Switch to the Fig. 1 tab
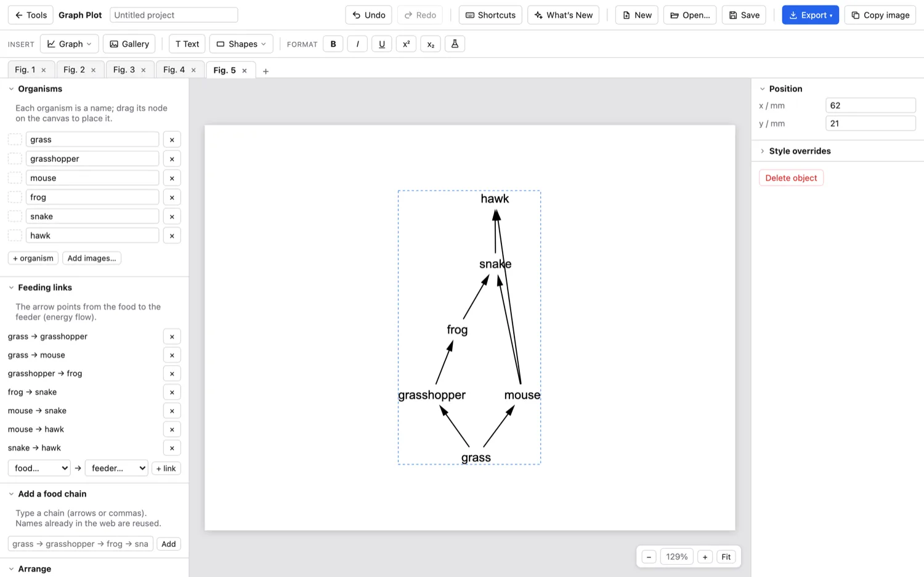This screenshot has height=577, width=924. tap(25, 70)
